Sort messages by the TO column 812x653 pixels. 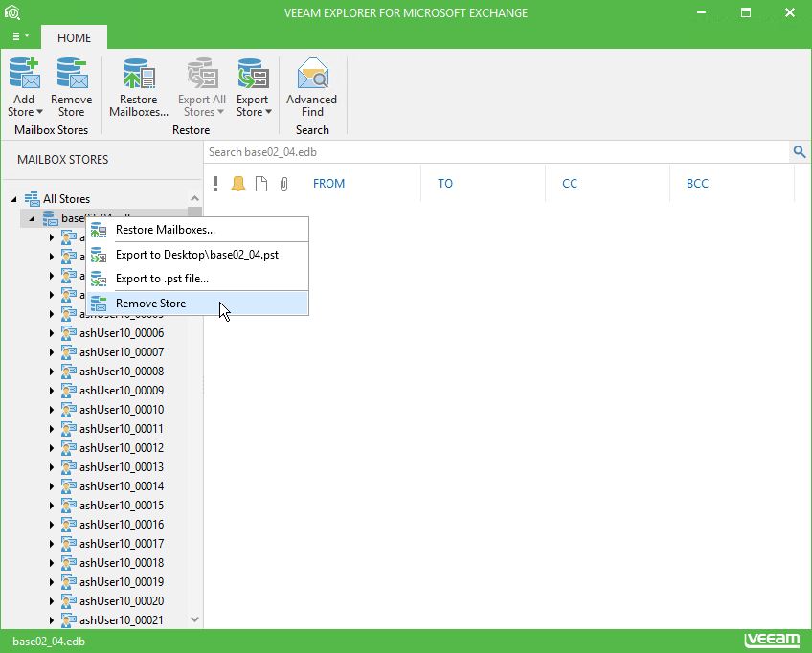pos(445,183)
